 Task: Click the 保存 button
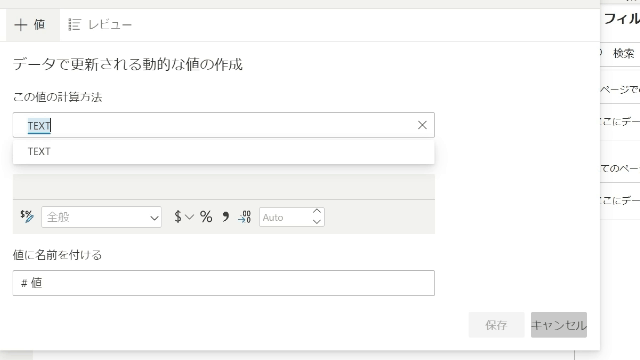coord(496,325)
